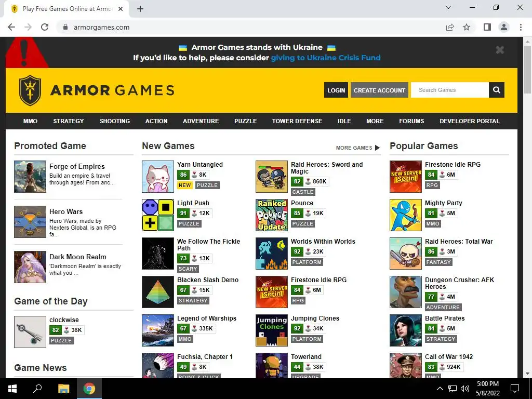Open Blacken Slash Demo pyramid thumbnail

(158, 292)
